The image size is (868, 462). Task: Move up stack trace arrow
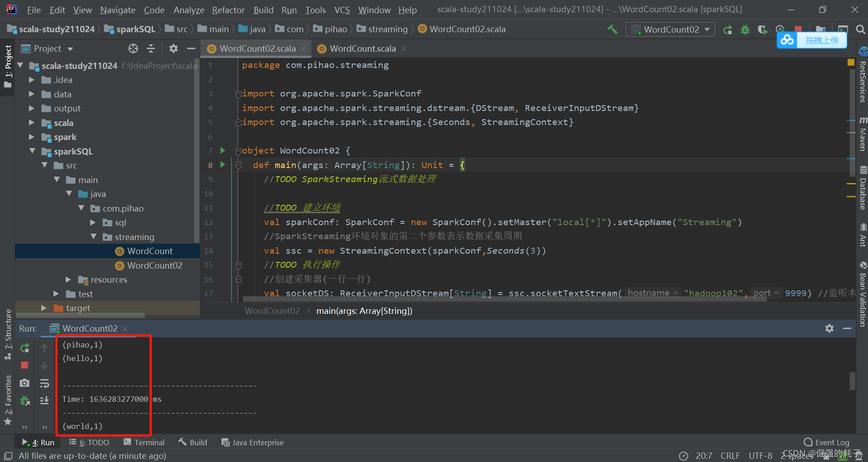coord(44,348)
